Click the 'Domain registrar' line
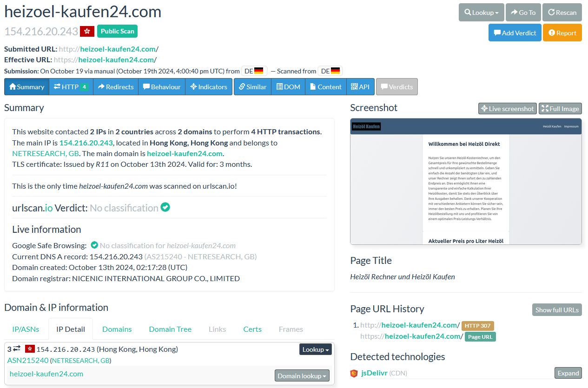 click(126, 278)
